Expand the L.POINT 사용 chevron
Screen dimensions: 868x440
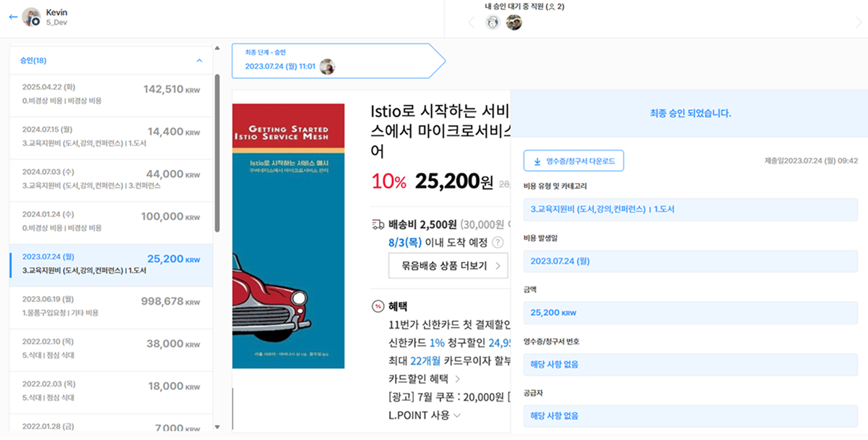coord(458,415)
